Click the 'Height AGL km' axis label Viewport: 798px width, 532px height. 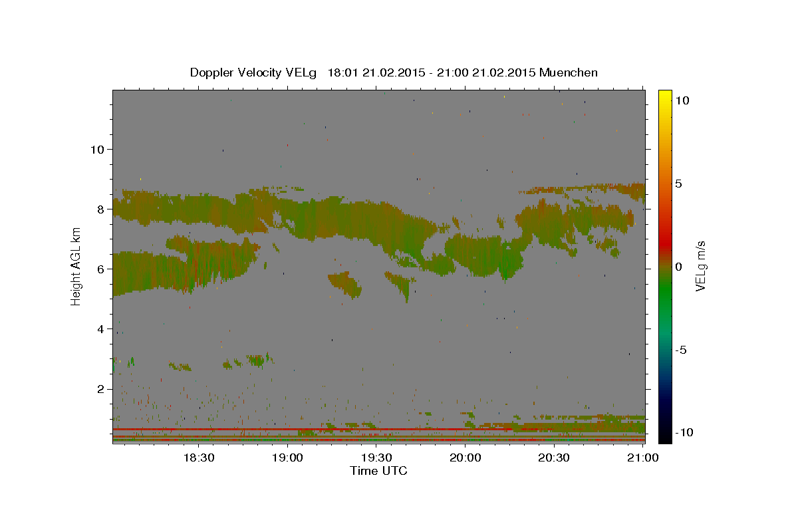76,266
